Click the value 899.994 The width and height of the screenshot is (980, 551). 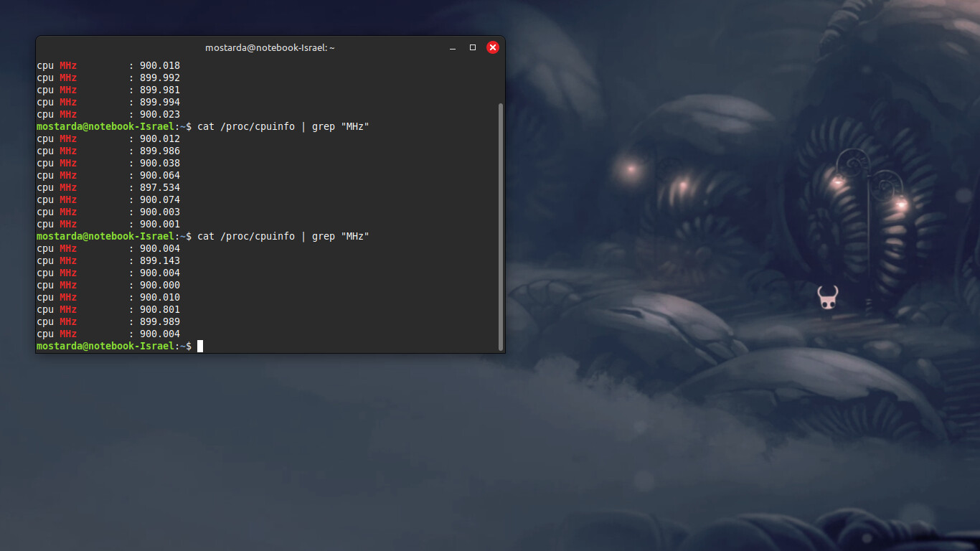click(160, 102)
